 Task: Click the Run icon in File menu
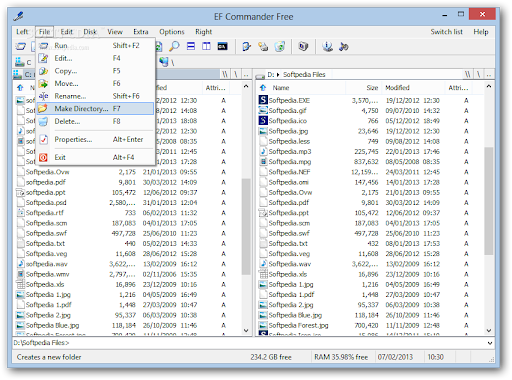tap(43, 45)
